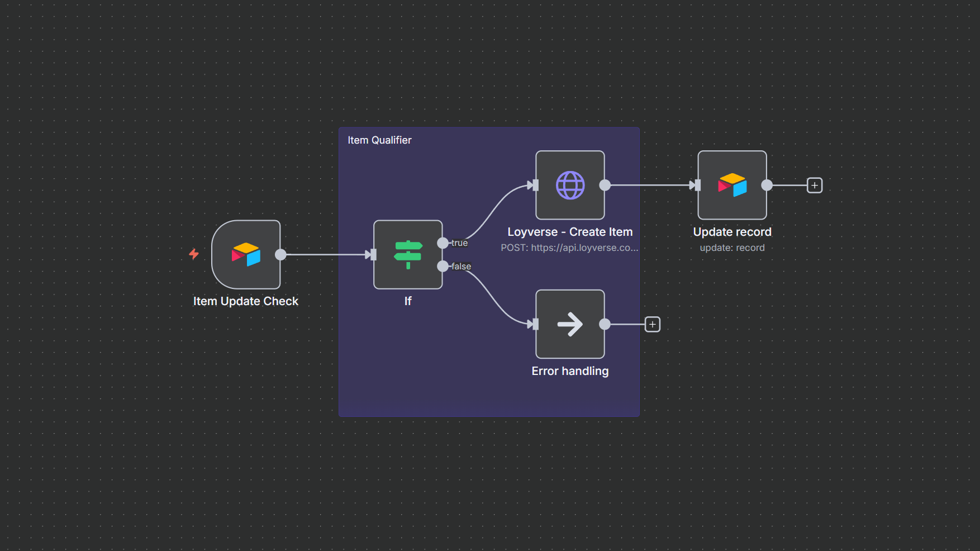Click the red lightning trigger indicator

[194, 254]
